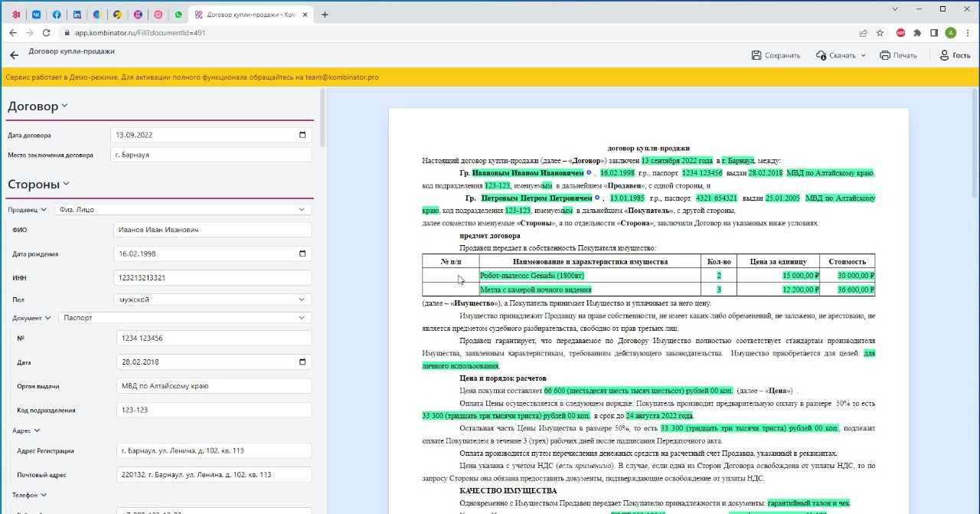Collapse the Стороны section chevron
Viewport: 980px width, 514px height.
coord(66,184)
